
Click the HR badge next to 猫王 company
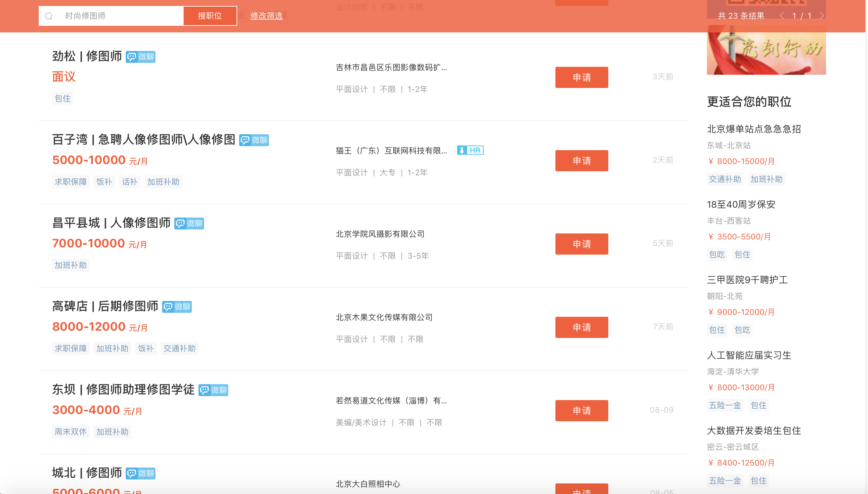click(470, 150)
